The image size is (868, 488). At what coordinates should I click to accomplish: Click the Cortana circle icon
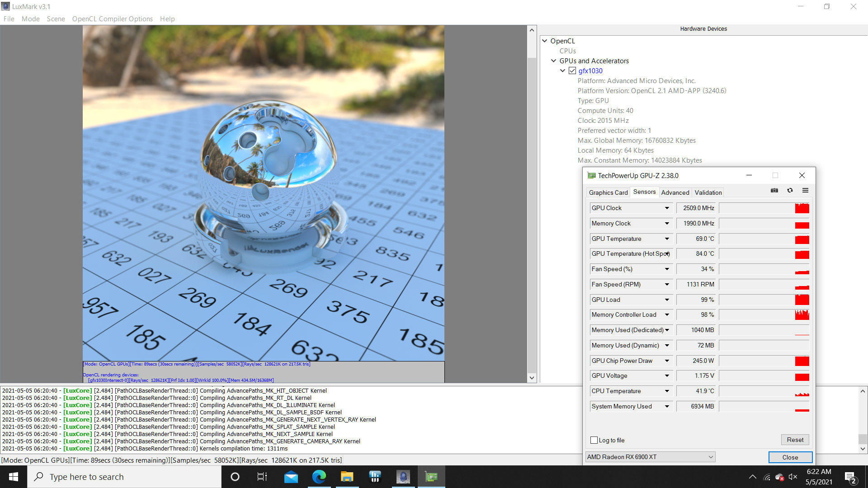pos(235,477)
